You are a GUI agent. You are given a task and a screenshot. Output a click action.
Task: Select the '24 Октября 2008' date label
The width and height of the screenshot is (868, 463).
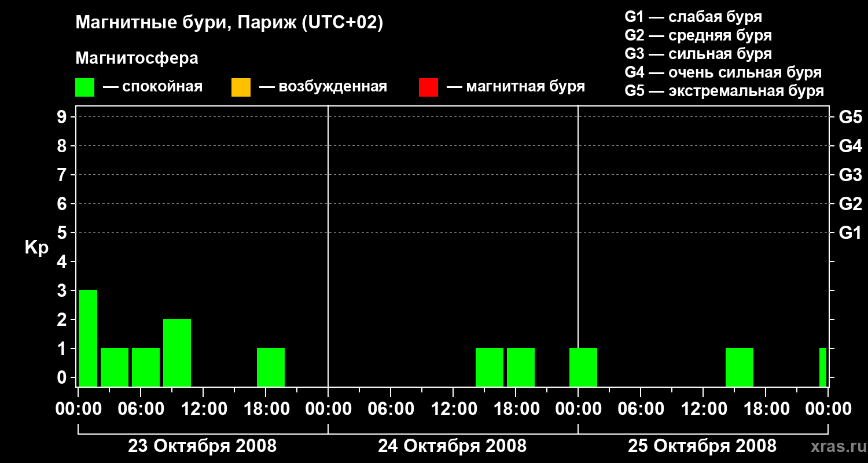coord(452,446)
